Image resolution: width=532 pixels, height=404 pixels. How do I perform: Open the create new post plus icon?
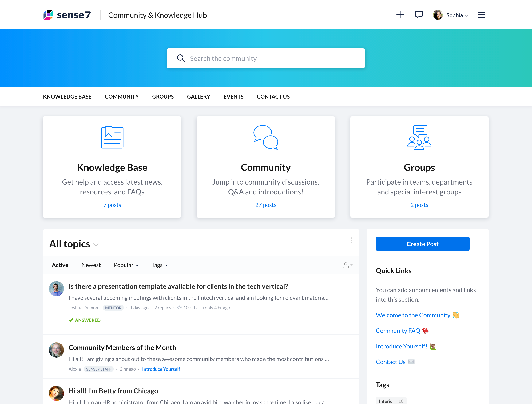click(x=400, y=15)
